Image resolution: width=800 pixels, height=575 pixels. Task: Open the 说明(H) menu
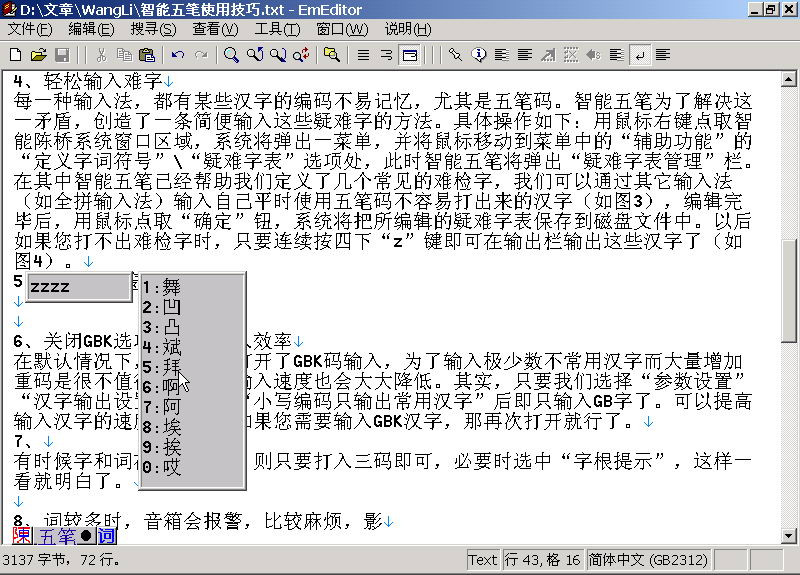click(x=408, y=29)
